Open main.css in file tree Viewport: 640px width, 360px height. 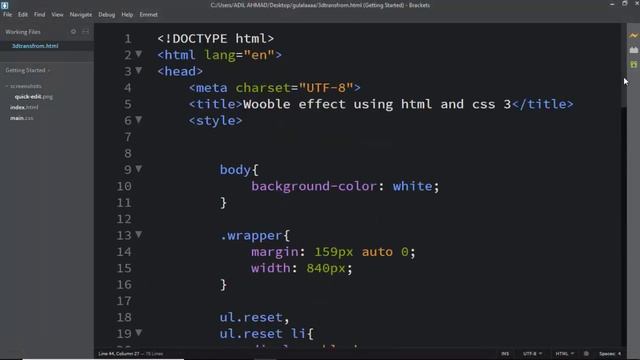pos(22,118)
